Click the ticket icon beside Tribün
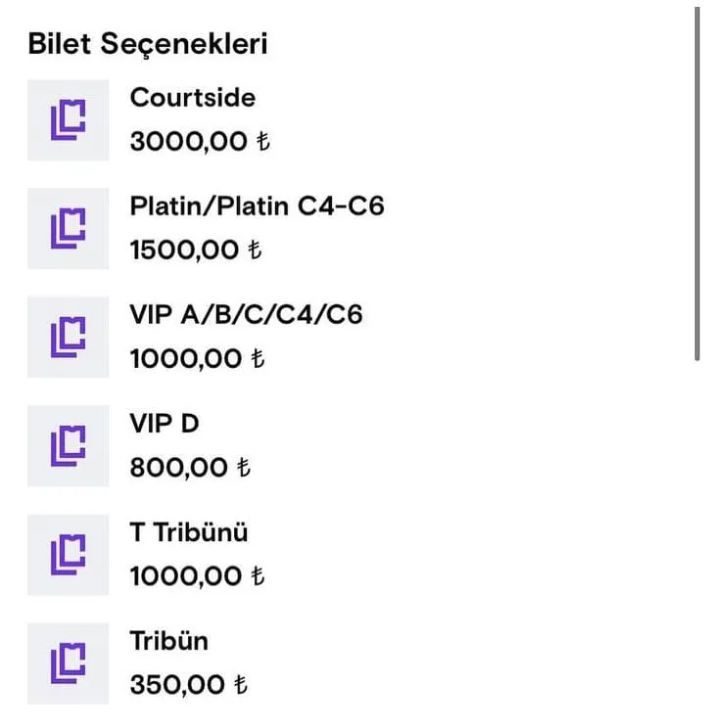Image resolution: width=704 pixels, height=728 pixels. point(68,662)
